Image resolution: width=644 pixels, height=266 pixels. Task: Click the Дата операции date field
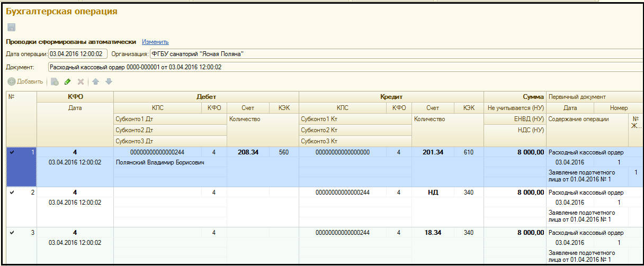(x=78, y=53)
